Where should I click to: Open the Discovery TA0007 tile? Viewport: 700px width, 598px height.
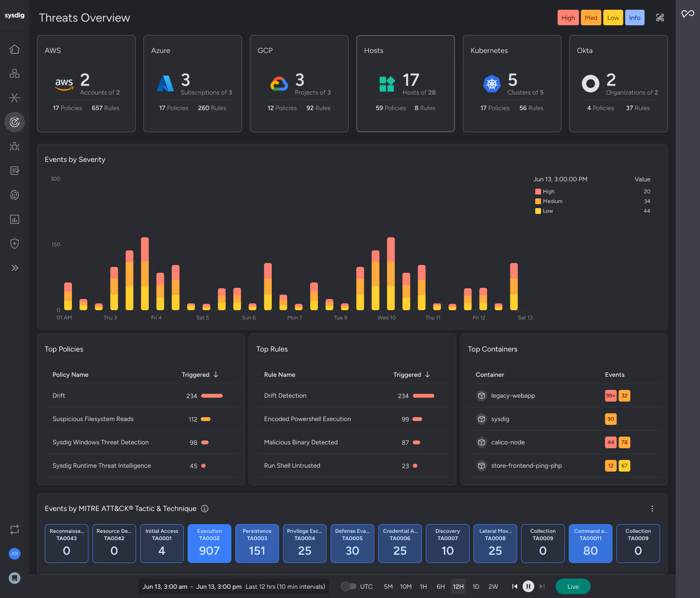pyautogui.click(x=448, y=544)
